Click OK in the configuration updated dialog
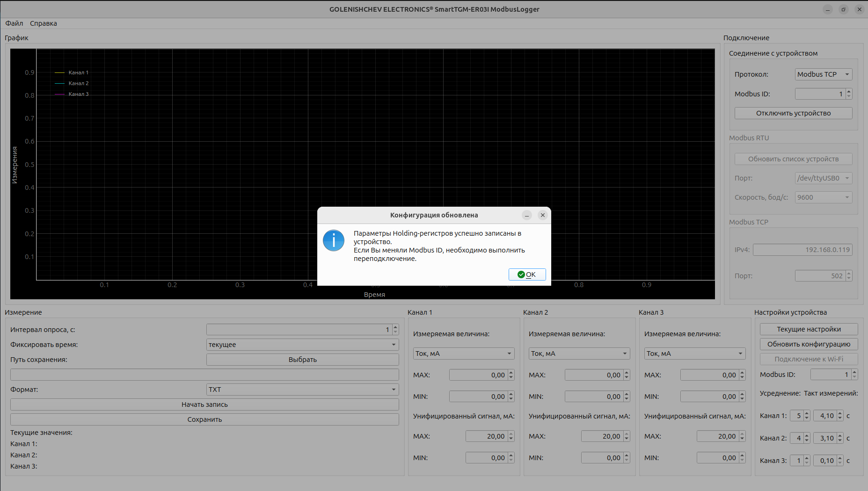This screenshot has height=491, width=868. tap(527, 274)
